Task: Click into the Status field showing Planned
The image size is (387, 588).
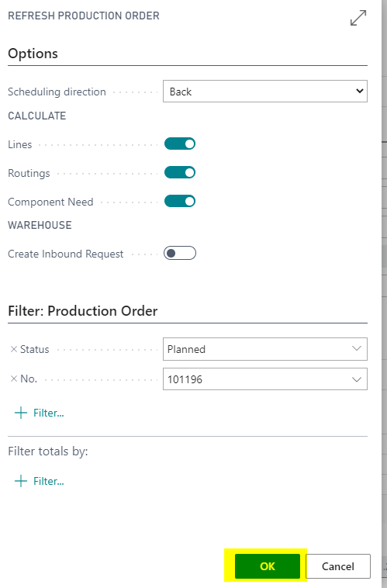Action: pyautogui.click(x=265, y=349)
